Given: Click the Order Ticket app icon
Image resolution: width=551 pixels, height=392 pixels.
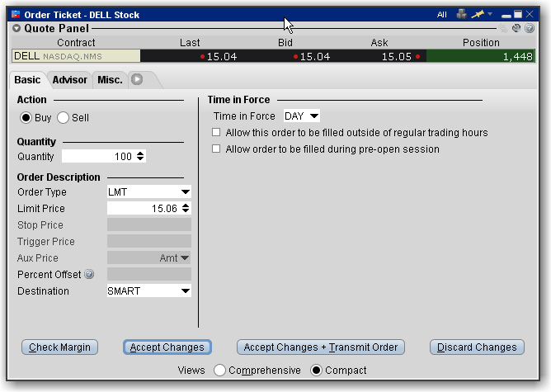Looking at the screenshot, I should [16, 14].
